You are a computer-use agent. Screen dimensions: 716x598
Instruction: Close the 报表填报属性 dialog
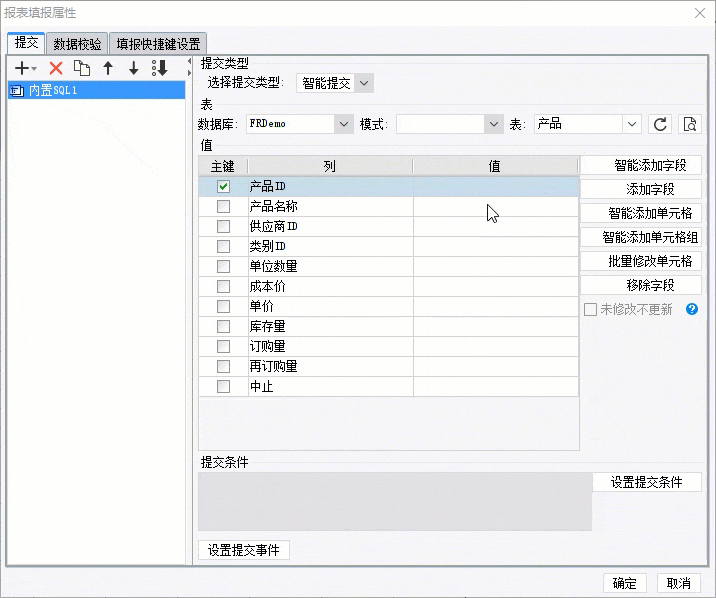coord(700,13)
